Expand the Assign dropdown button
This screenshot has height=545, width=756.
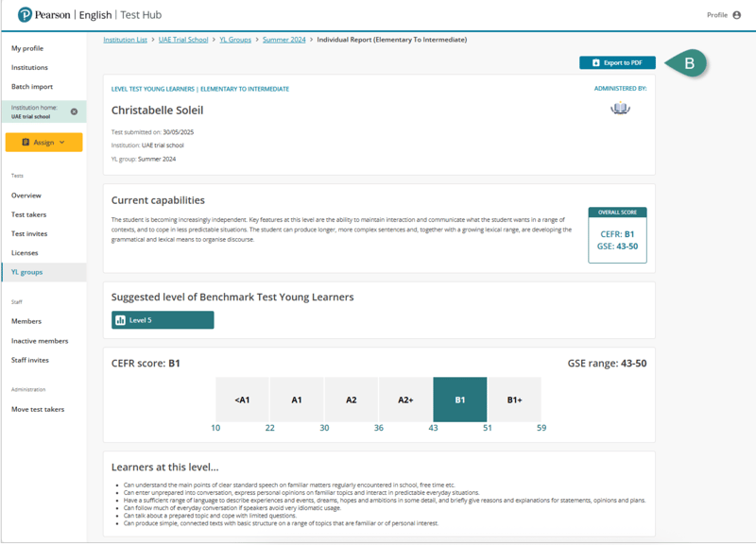(x=43, y=143)
